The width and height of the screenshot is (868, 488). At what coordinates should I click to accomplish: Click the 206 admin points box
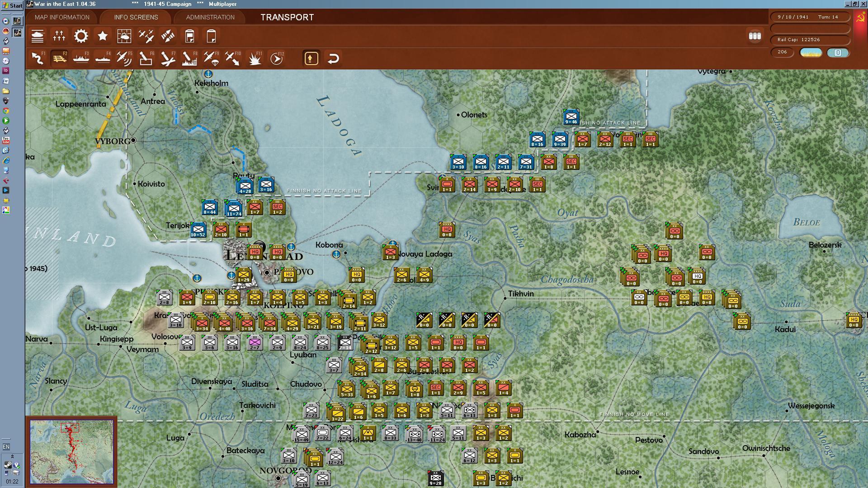[782, 52]
